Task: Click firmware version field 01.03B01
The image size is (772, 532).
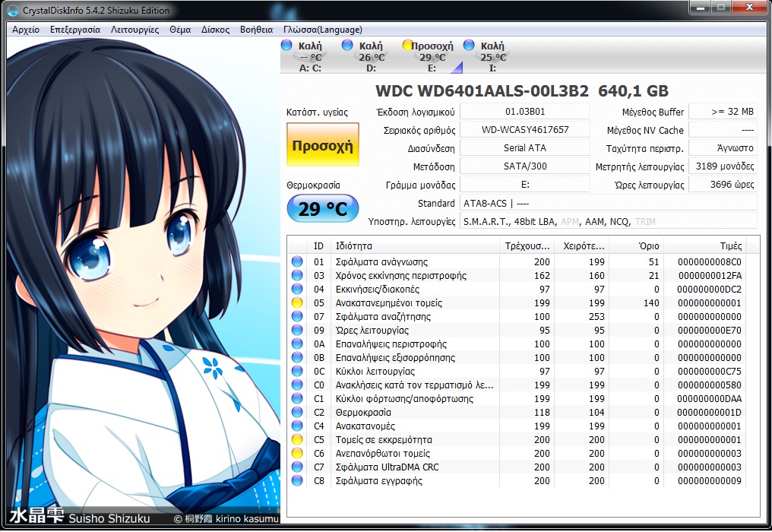Action: pyautogui.click(x=525, y=111)
